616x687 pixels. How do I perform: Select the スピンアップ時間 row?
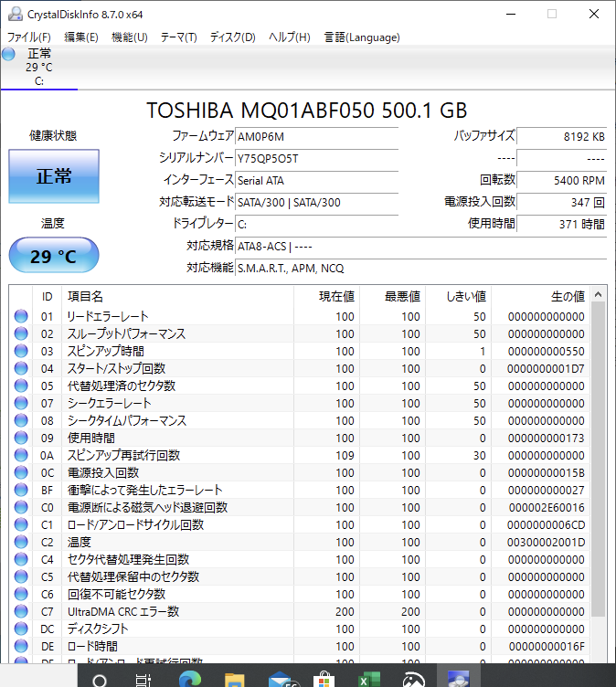(300, 351)
